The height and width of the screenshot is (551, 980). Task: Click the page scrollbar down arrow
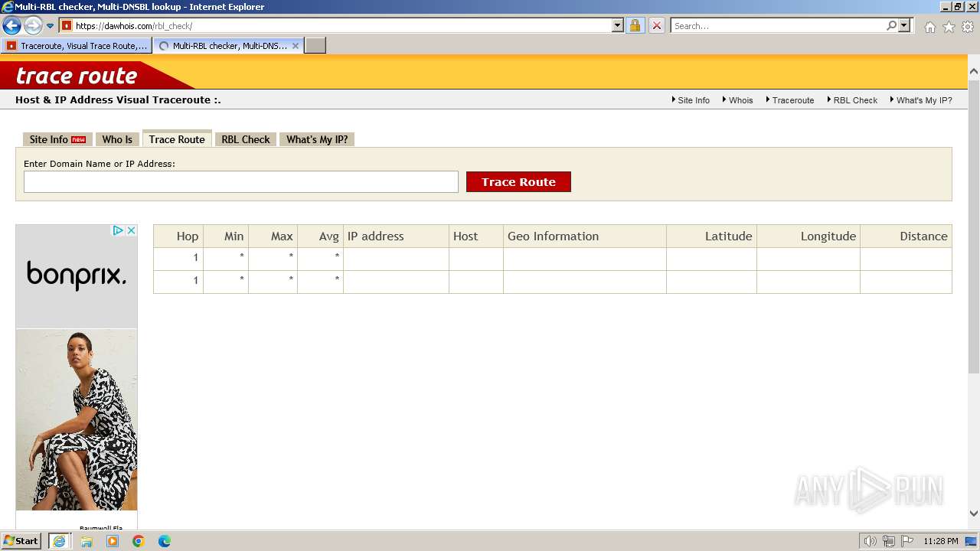click(974, 514)
